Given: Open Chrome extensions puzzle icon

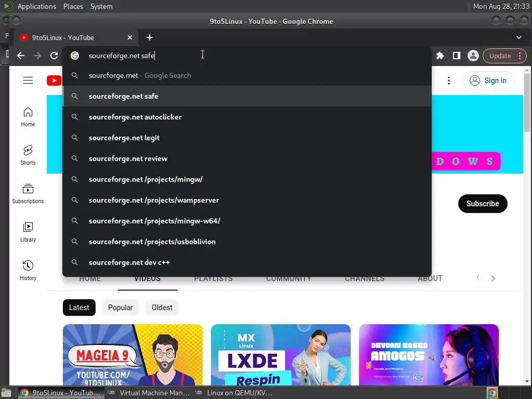Looking at the screenshot, I should pos(440,56).
